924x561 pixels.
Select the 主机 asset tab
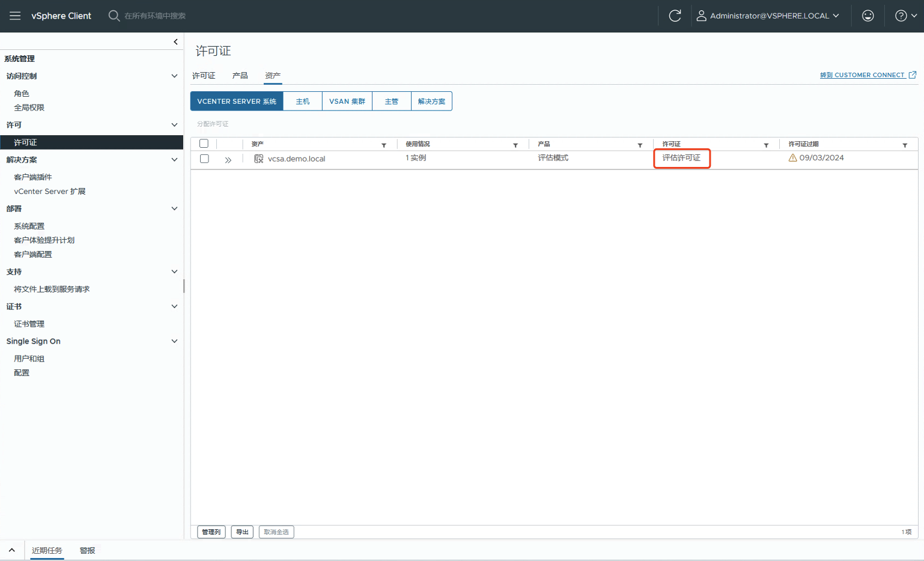(303, 101)
